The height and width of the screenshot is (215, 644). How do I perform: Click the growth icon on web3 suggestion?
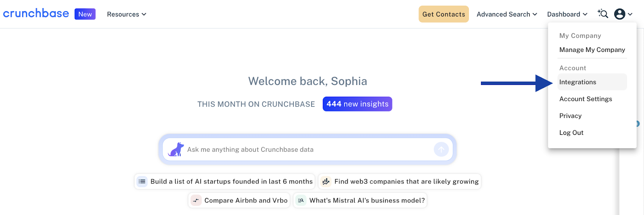tap(326, 182)
